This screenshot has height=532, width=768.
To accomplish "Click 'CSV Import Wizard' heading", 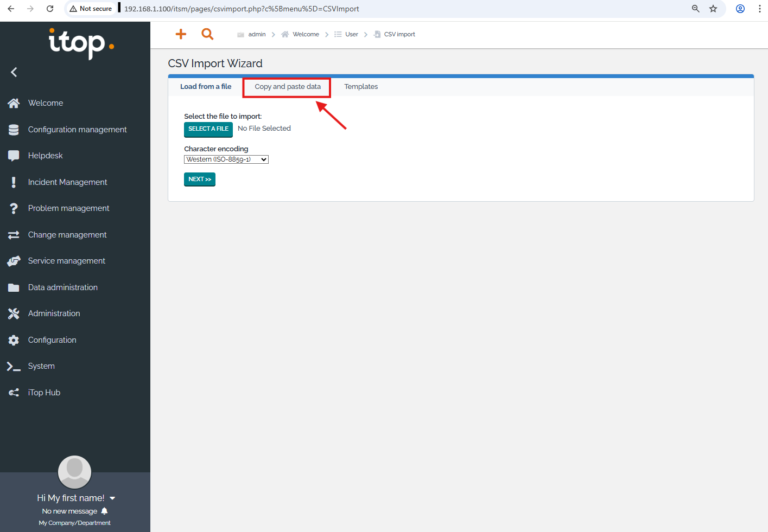I will (215, 63).
